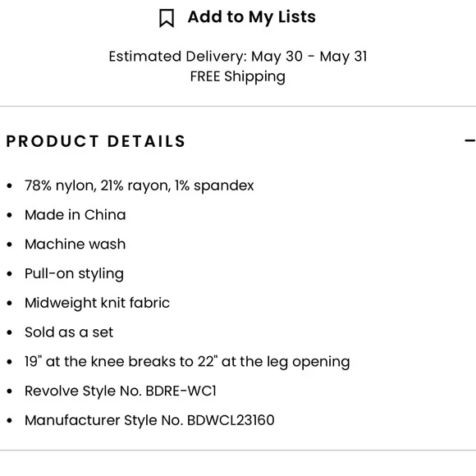Click the bullet point before Sold as a set
476x476 pixels.
[x=9, y=332]
